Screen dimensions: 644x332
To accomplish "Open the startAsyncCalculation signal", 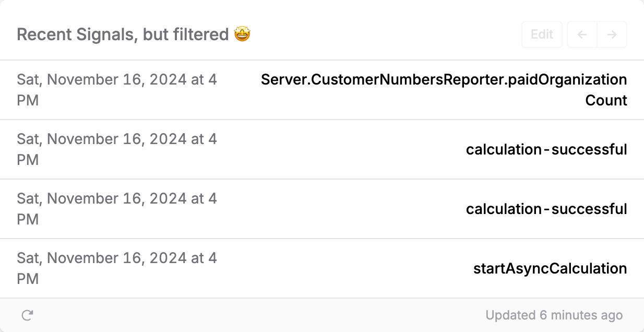I will (550, 269).
